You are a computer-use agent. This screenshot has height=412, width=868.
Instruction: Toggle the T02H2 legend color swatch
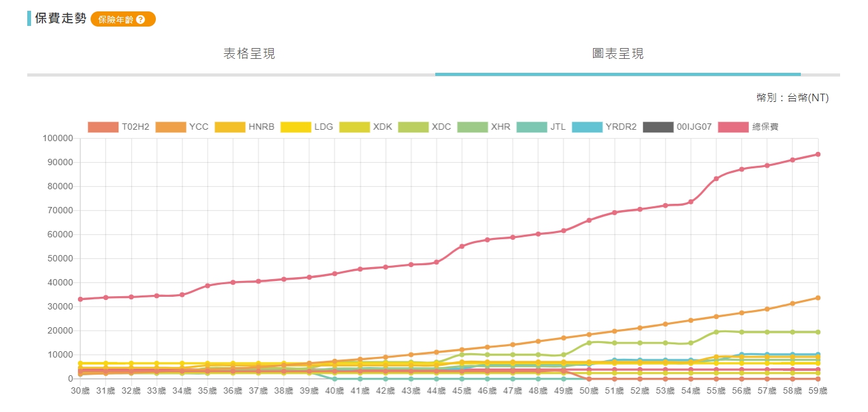[x=103, y=127]
